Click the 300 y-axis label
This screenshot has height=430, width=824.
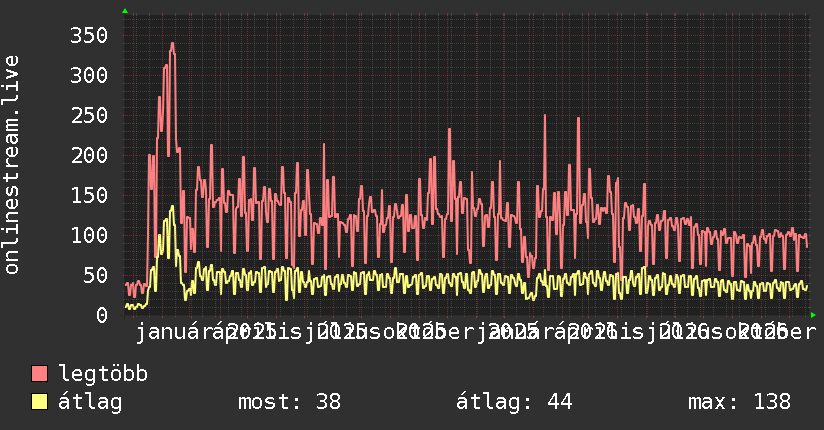click(89, 75)
